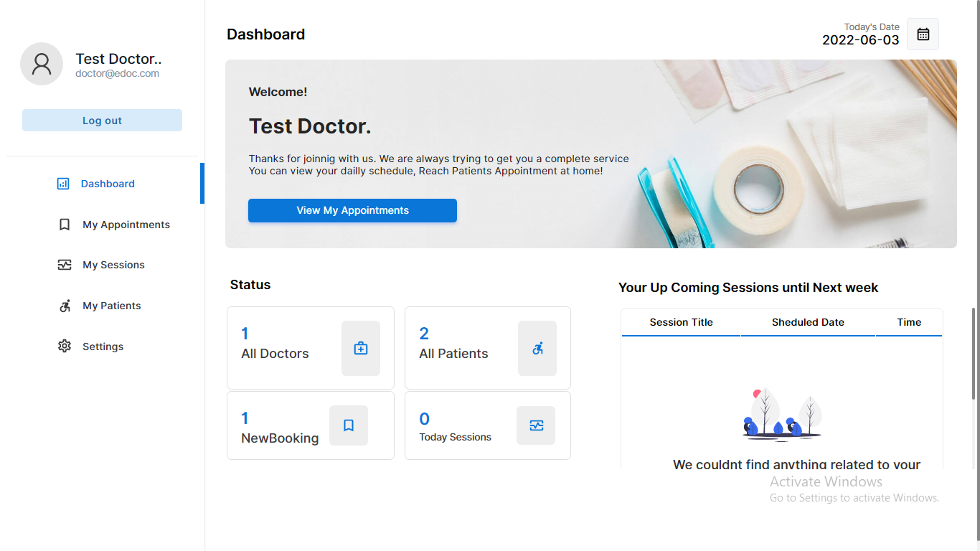Click the Test Doctor profile avatar
The height and width of the screenshot is (551, 980).
tap(41, 64)
